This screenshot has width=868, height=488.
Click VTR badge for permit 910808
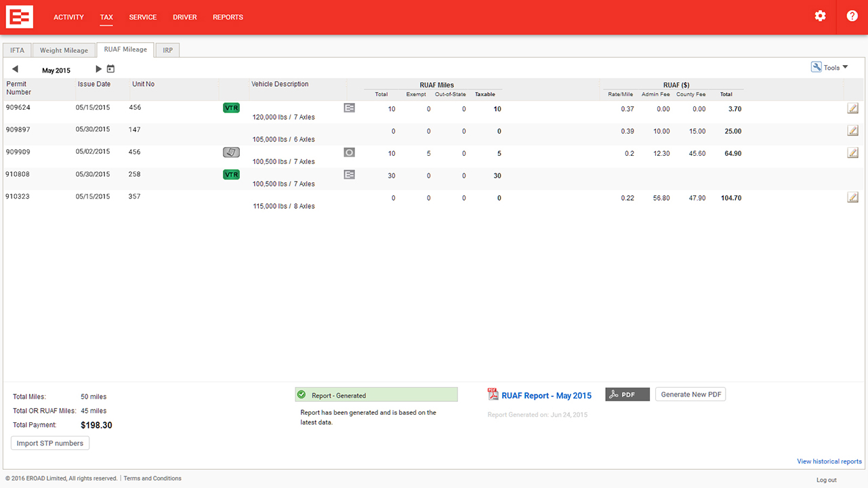pyautogui.click(x=231, y=175)
